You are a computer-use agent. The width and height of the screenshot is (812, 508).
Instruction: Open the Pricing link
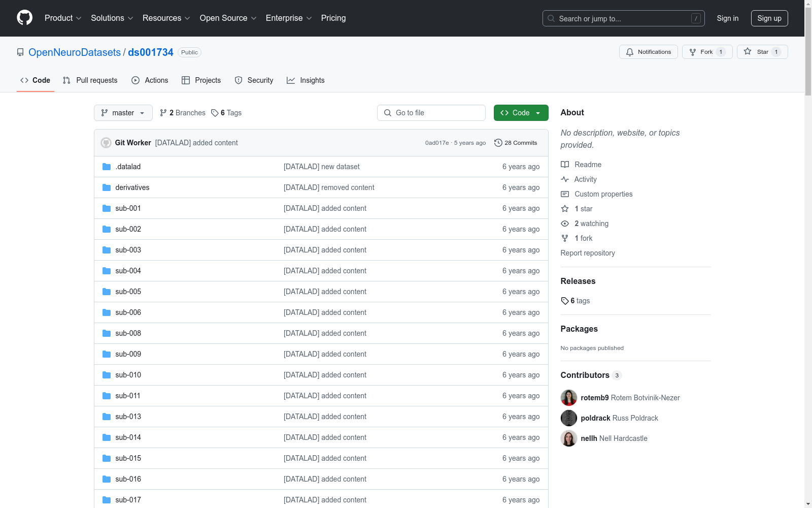(333, 18)
